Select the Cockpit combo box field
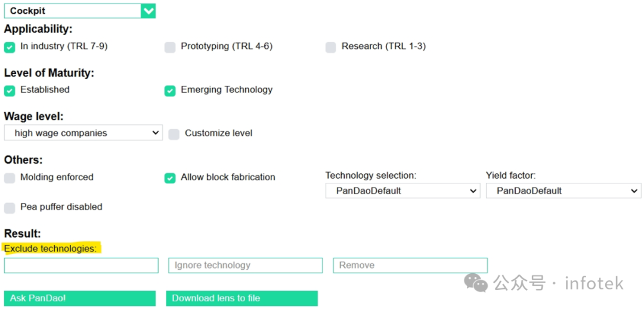Viewport: 644px width, 309px height. point(73,11)
